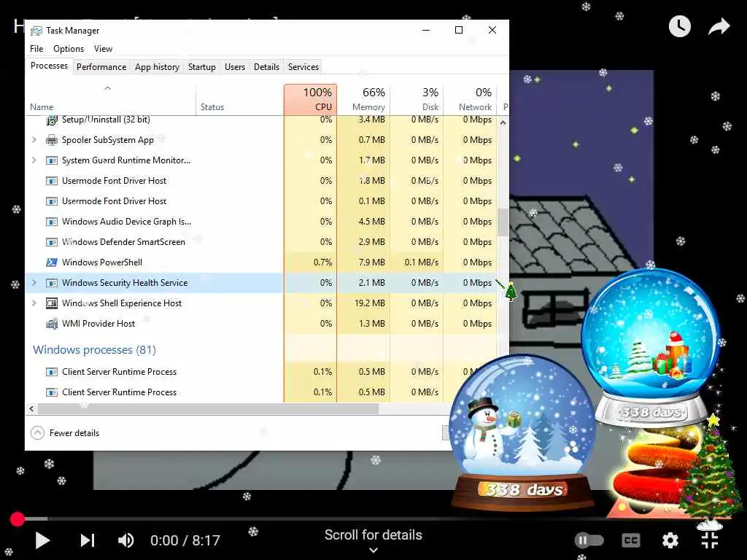Screen dimensions: 747x560
Task: Switch to the Performance tab
Action: click(101, 66)
